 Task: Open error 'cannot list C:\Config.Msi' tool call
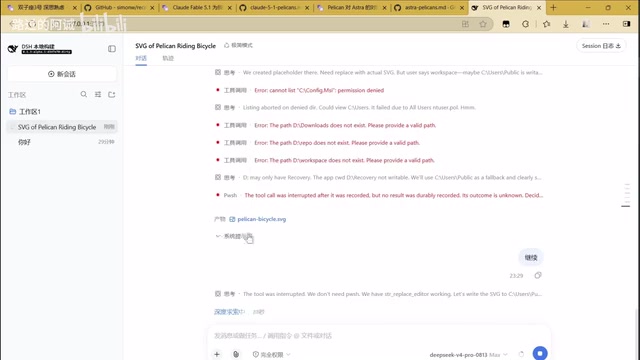[300, 90]
